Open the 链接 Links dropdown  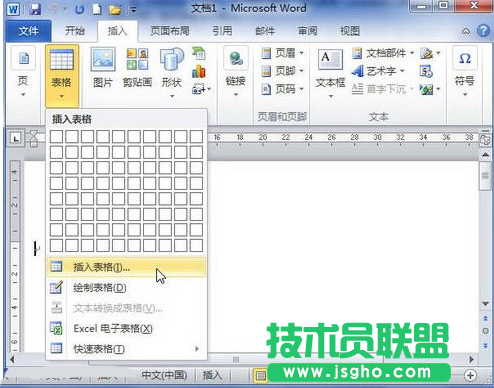[x=236, y=73]
